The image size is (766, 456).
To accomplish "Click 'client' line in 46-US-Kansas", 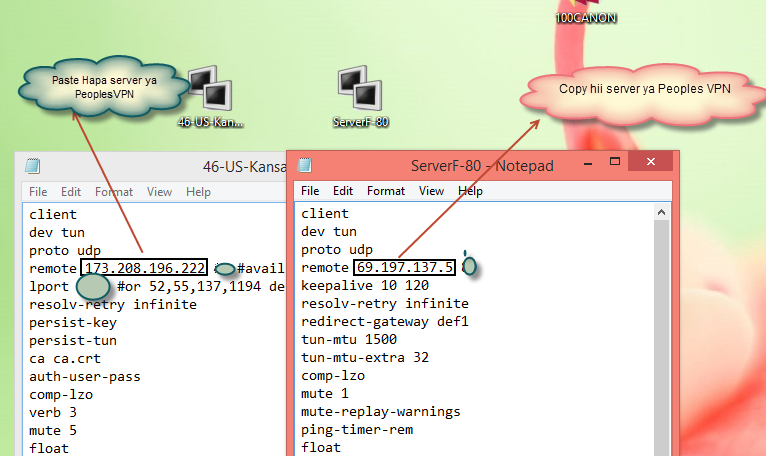I will (x=53, y=214).
